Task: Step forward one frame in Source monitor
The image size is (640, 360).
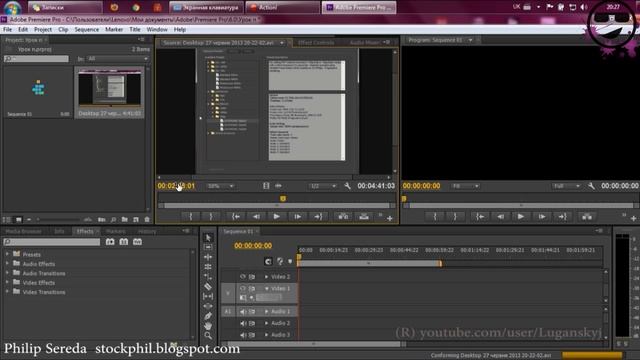Action: click(298, 217)
